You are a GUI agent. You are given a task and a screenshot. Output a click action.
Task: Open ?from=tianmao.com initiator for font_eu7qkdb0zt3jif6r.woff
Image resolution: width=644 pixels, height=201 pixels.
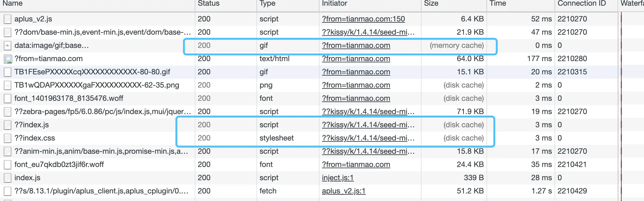pyautogui.click(x=356, y=164)
